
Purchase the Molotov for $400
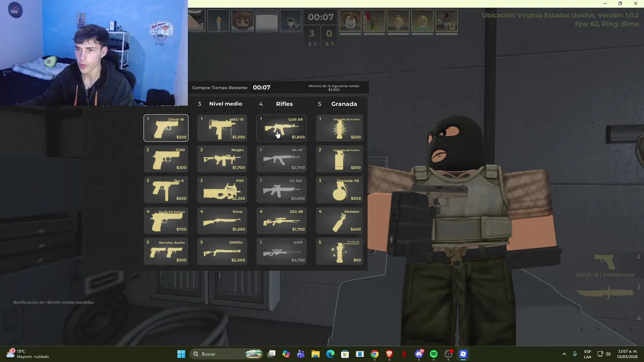click(x=339, y=220)
